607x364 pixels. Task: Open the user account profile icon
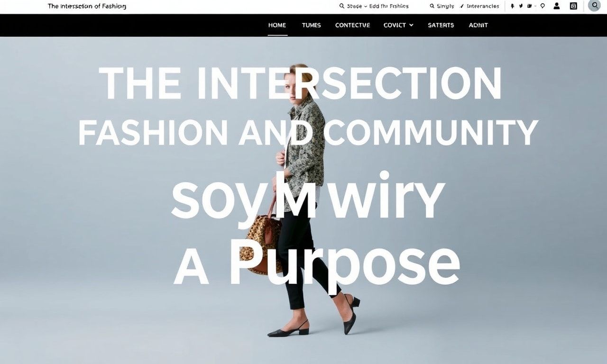[557, 6]
